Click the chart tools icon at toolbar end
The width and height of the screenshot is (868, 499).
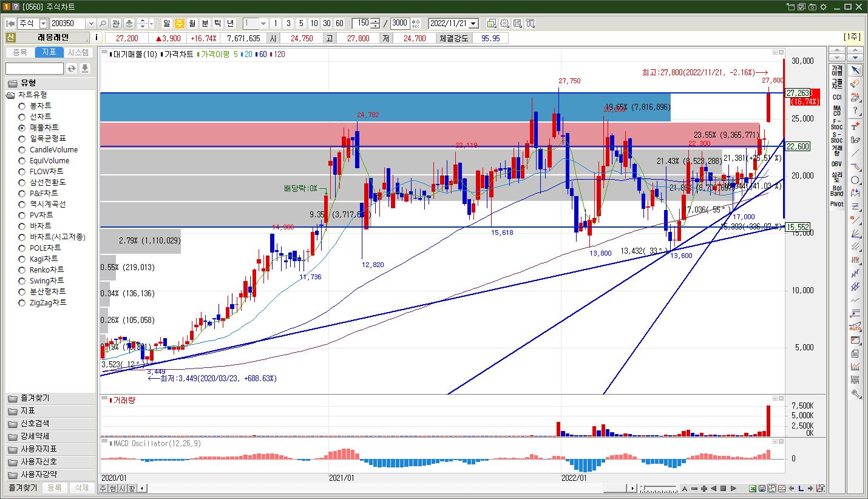[x=530, y=23]
